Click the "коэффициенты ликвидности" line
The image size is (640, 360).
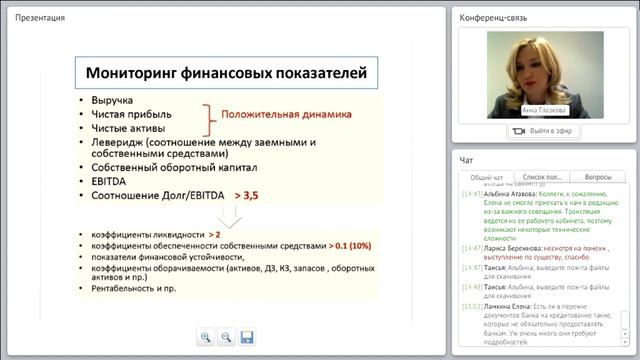148,235
